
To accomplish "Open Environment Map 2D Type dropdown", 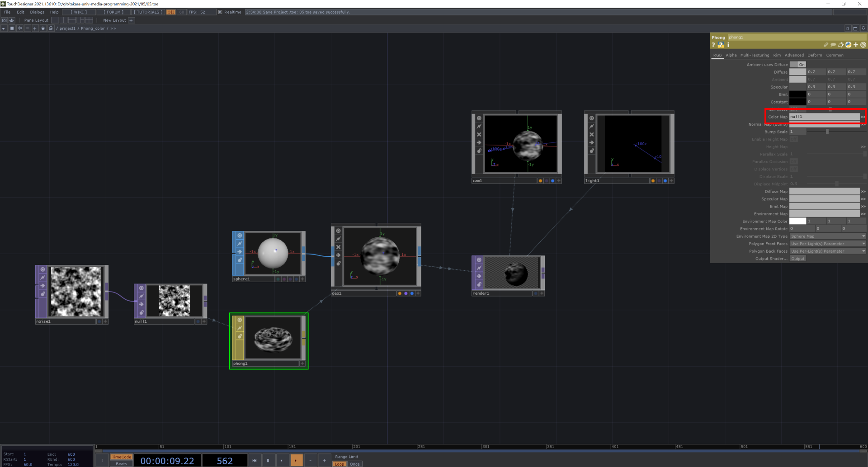I will point(827,236).
